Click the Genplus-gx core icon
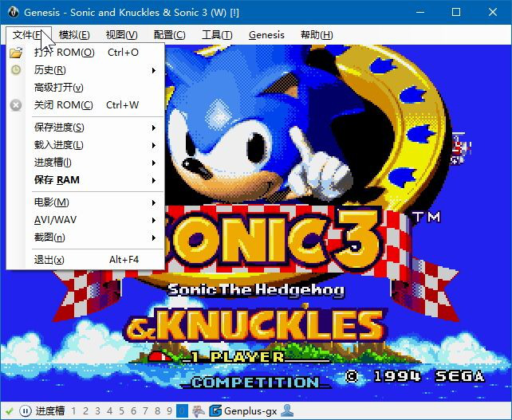This screenshot has width=512, height=420. coord(215,411)
